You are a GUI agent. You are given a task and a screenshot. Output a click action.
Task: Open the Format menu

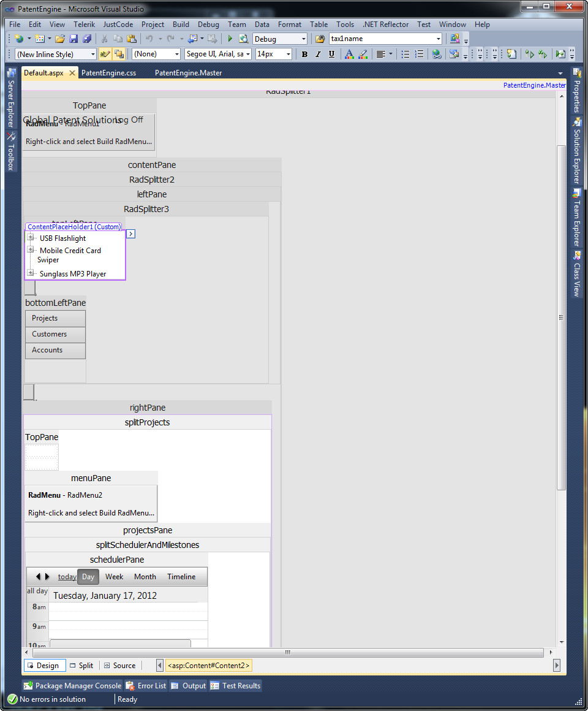click(290, 25)
